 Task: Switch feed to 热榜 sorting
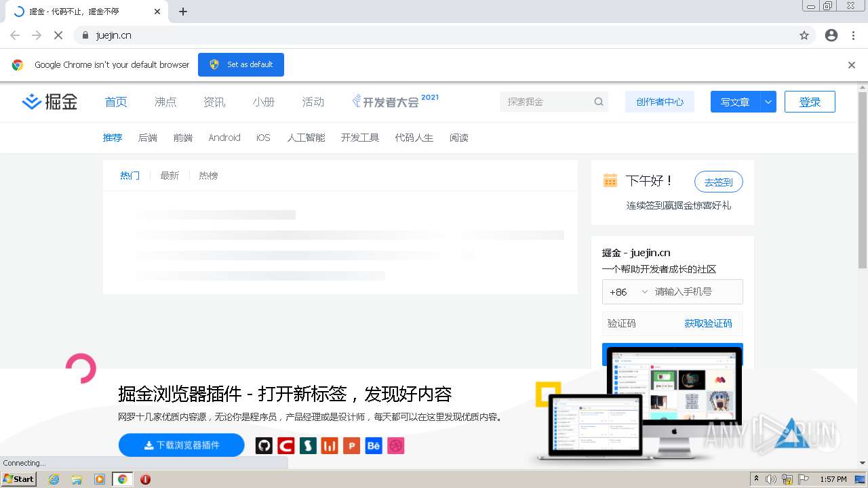(x=208, y=176)
